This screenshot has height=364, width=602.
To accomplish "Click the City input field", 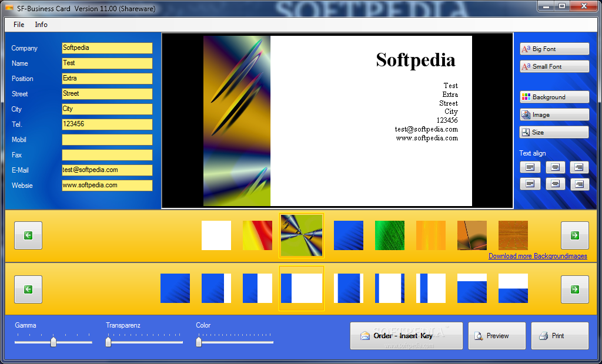I will [107, 109].
